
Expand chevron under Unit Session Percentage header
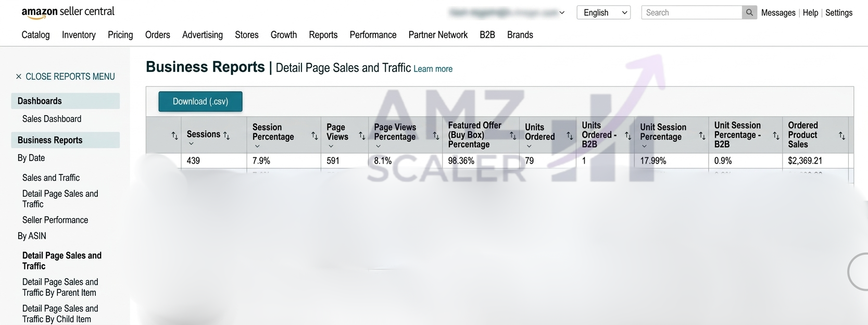(644, 146)
